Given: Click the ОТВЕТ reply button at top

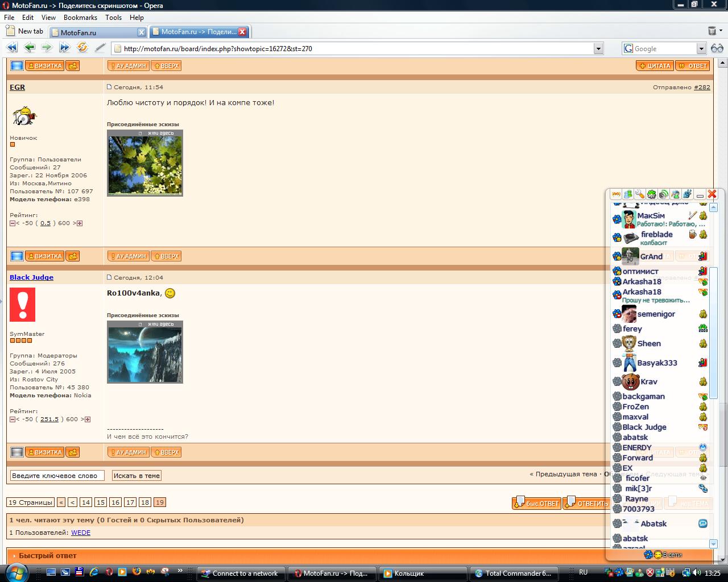Looking at the screenshot, I should pyautogui.click(x=693, y=66).
